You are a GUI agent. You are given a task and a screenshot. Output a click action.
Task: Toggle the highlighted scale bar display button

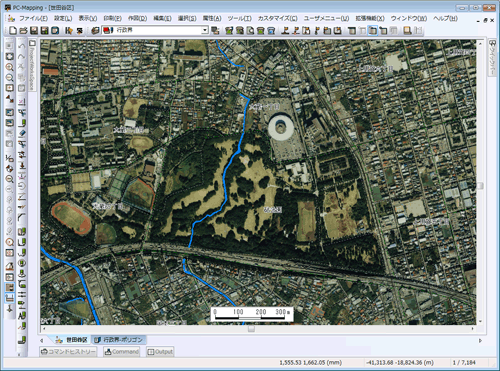(x=10, y=297)
